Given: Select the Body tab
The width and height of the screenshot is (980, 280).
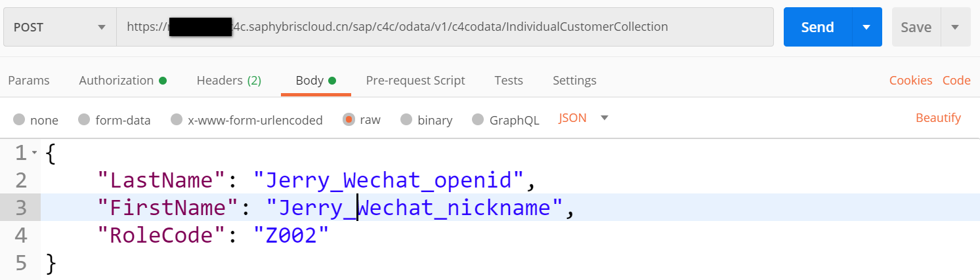Looking at the screenshot, I should coord(316,81).
